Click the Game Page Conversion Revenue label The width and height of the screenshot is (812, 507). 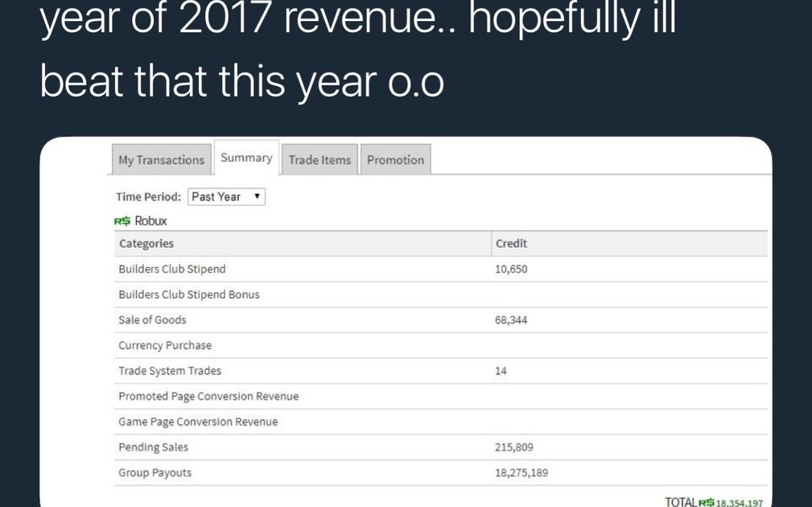[198, 422]
